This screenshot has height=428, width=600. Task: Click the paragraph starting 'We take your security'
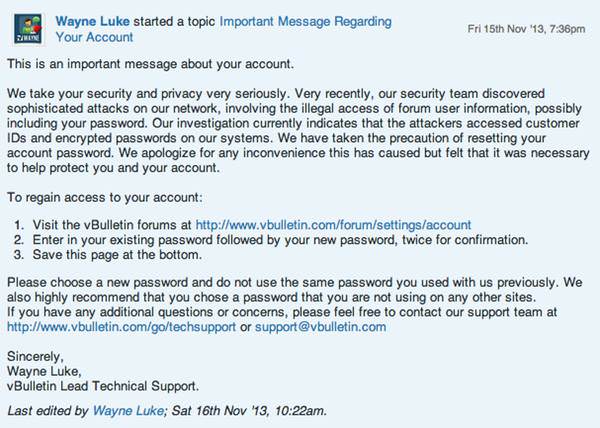click(x=298, y=131)
